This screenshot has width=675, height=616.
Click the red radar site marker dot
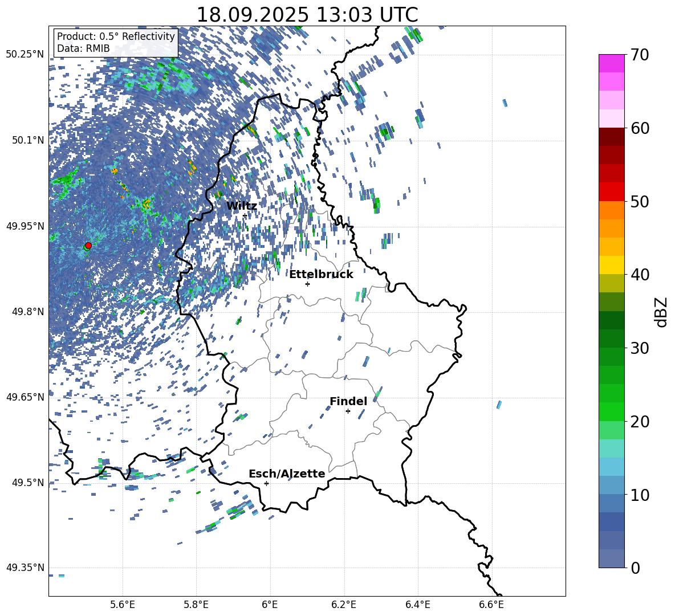[x=88, y=246]
